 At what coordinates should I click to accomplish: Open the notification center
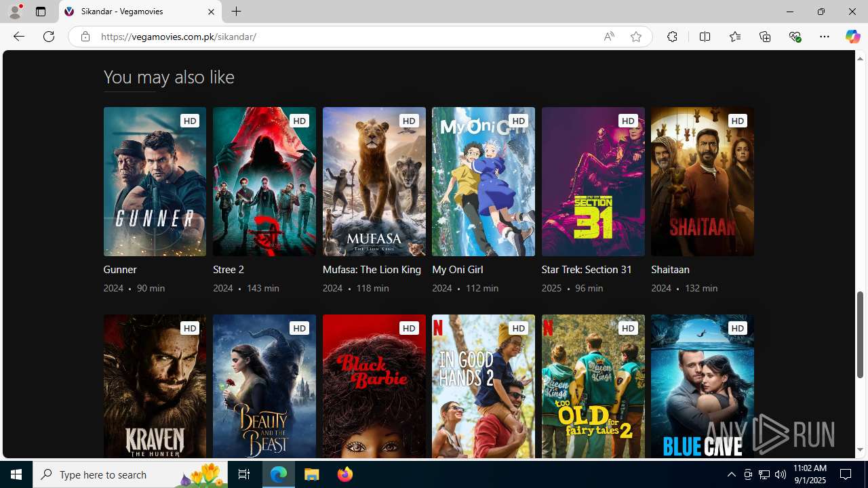(846, 474)
